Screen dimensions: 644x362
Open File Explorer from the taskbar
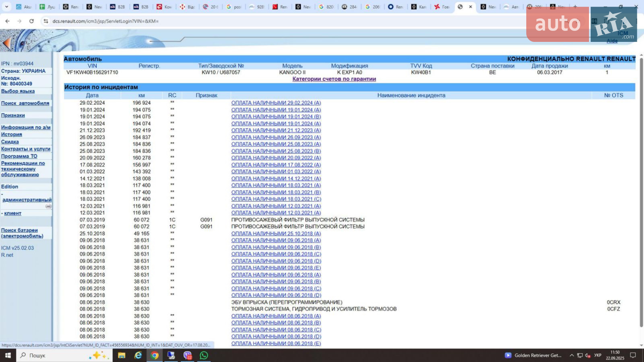[x=121, y=355]
